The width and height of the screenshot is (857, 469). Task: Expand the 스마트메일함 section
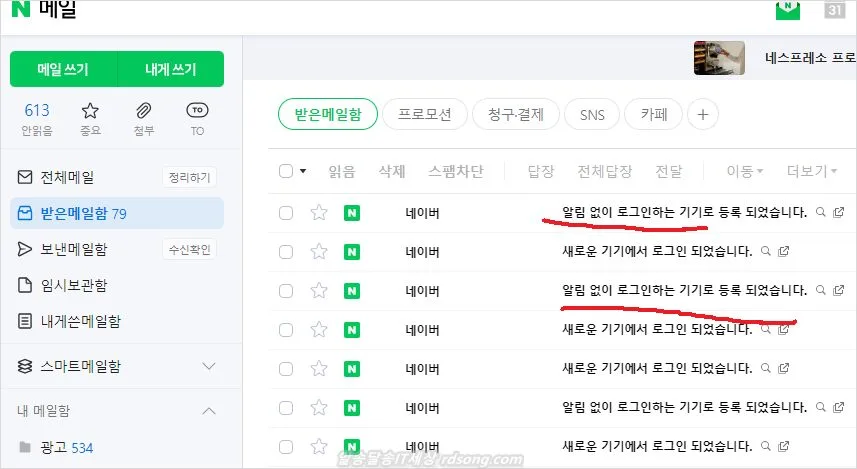[x=209, y=366]
